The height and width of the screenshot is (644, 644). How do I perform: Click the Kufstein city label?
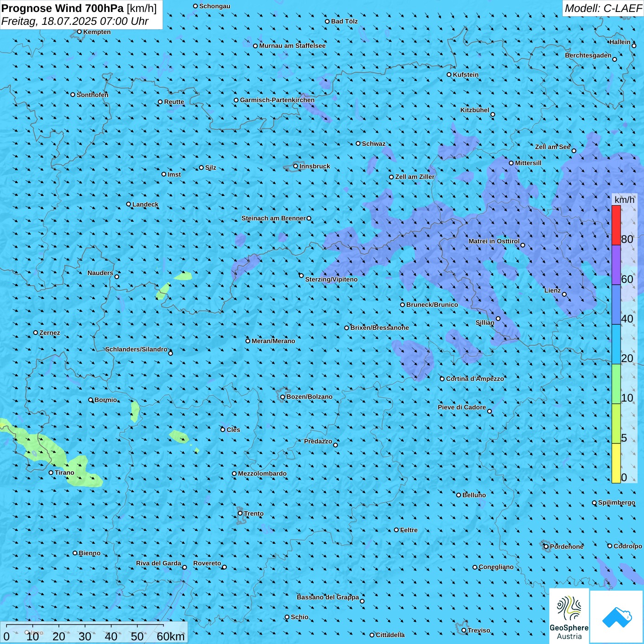tap(466, 75)
